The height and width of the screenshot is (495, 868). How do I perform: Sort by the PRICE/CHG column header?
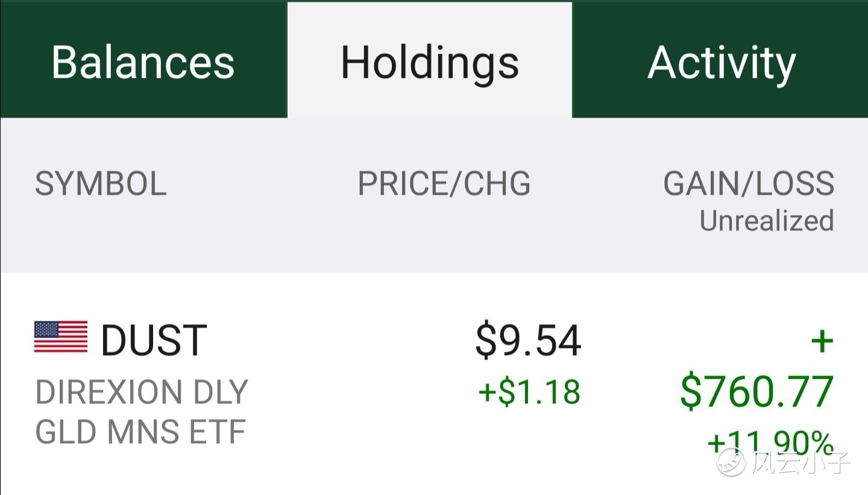[444, 184]
